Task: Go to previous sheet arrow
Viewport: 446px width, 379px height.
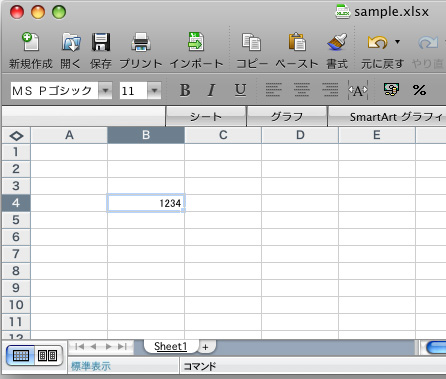Action: [x=94, y=347]
